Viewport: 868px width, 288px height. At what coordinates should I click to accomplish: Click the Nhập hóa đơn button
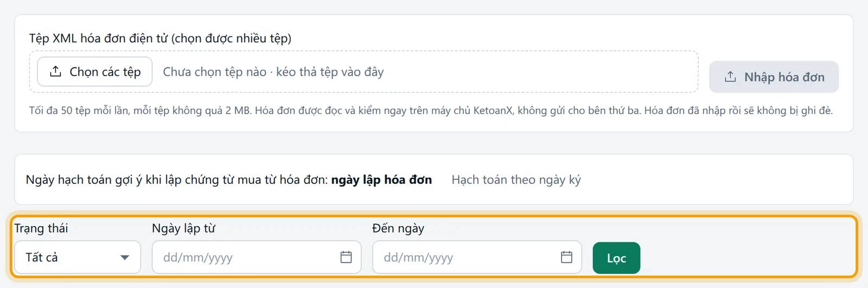774,77
